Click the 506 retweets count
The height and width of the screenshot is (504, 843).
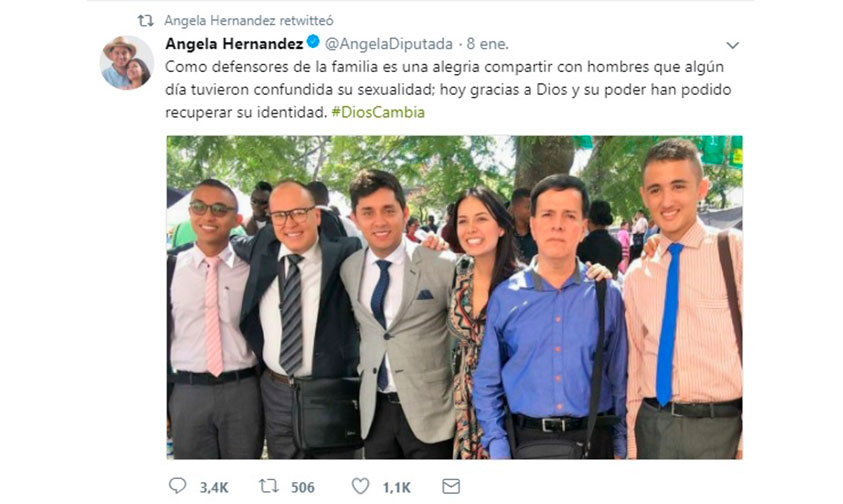(x=303, y=488)
